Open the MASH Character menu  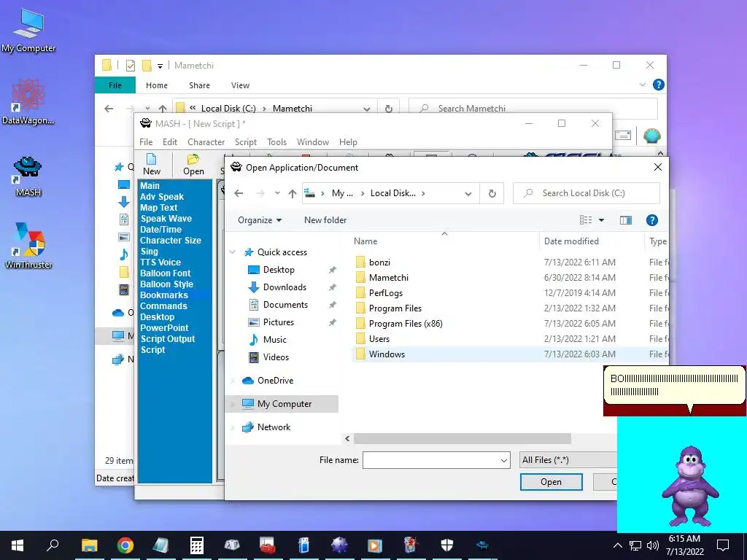[206, 142]
